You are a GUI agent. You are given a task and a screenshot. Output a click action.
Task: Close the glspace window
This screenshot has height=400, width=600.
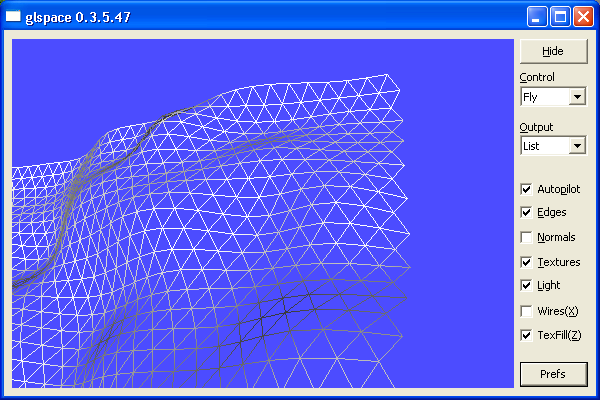pyautogui.click(x=583, y=17)
